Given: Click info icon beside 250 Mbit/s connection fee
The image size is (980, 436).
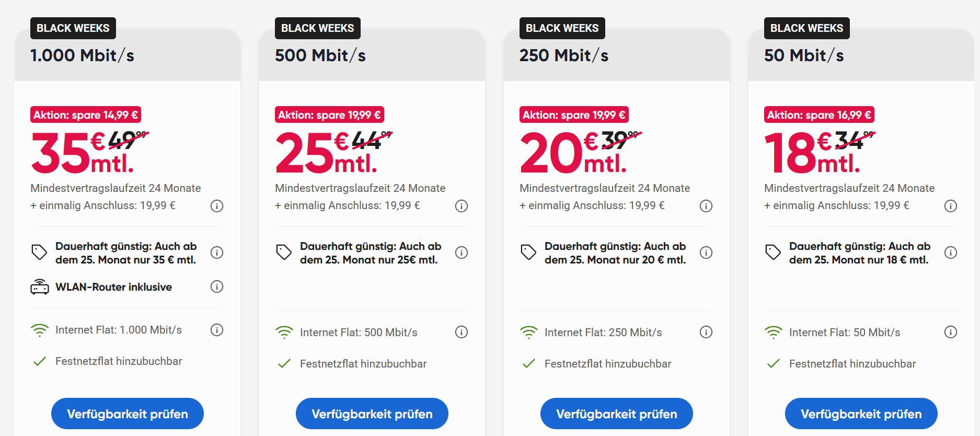Looking at the screenshot, I should (x=706, y=206).
